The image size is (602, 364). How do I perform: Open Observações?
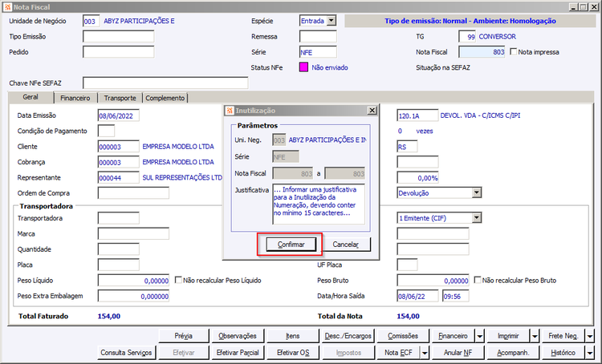tap(238, 336)
